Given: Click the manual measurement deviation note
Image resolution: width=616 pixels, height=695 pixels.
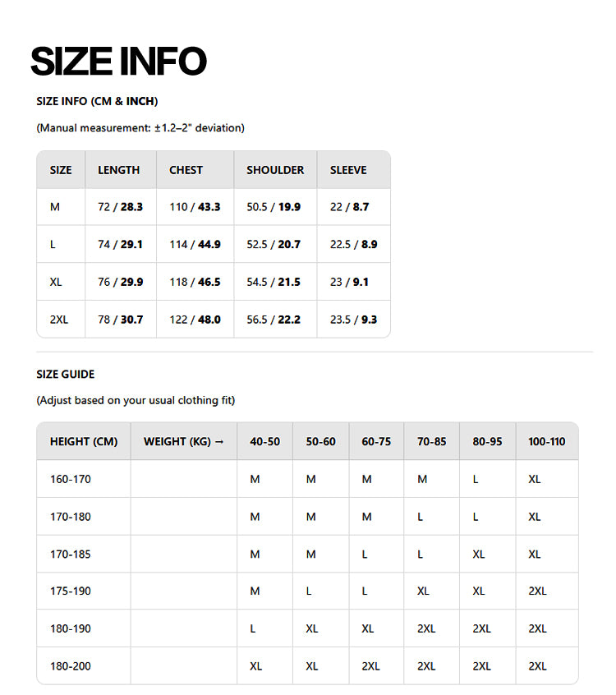Looking at the screenshot, I should 140,128.
